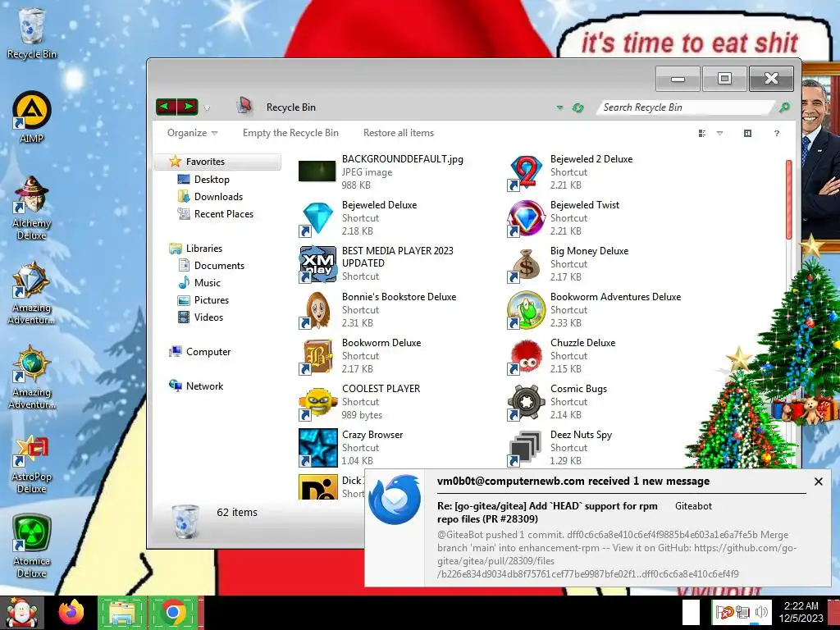Screen dimensions: 840x630
Task: Select the Bejeweled 2 Deluxe shortcut icon
Action: coord(526,172)
